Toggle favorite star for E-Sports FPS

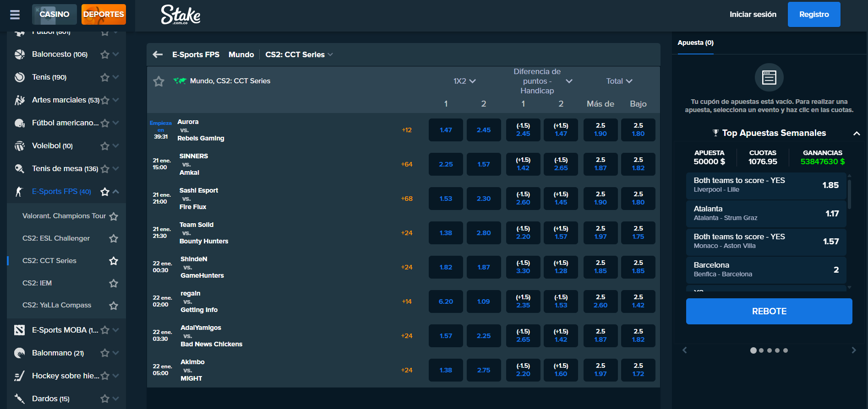105,192
